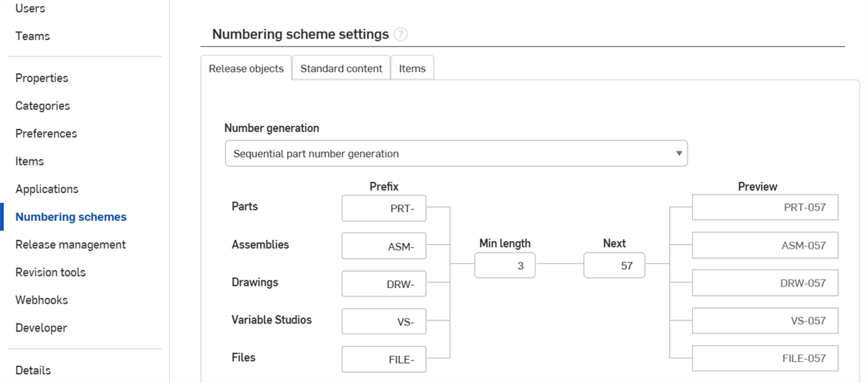868x383 pixels.
Task: Click the Variable Studios prefix field
Action: coord(383,322)
